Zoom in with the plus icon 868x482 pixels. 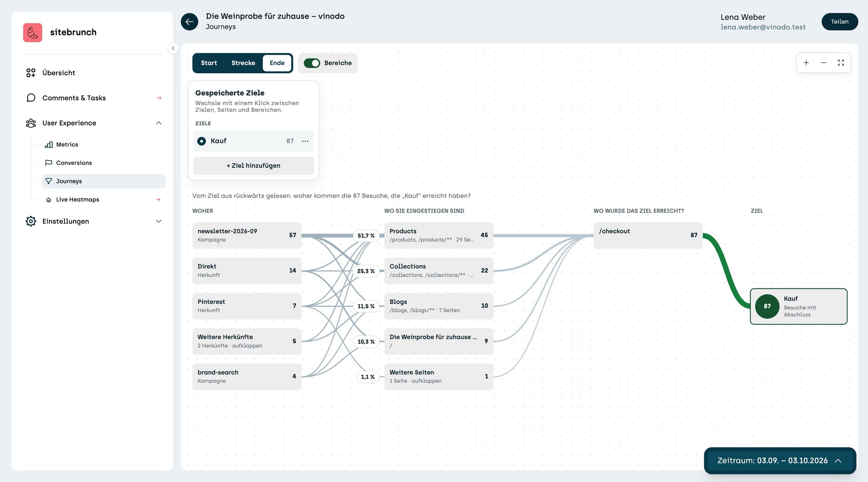tap(806, 63)
